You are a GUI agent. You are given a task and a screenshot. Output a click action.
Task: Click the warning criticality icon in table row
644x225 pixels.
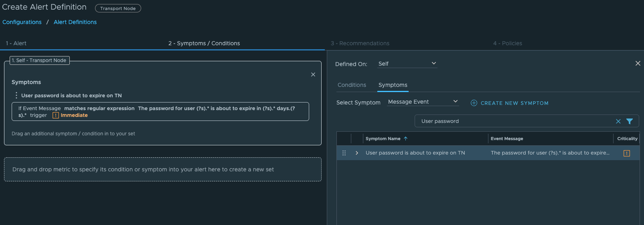(626, 153)
